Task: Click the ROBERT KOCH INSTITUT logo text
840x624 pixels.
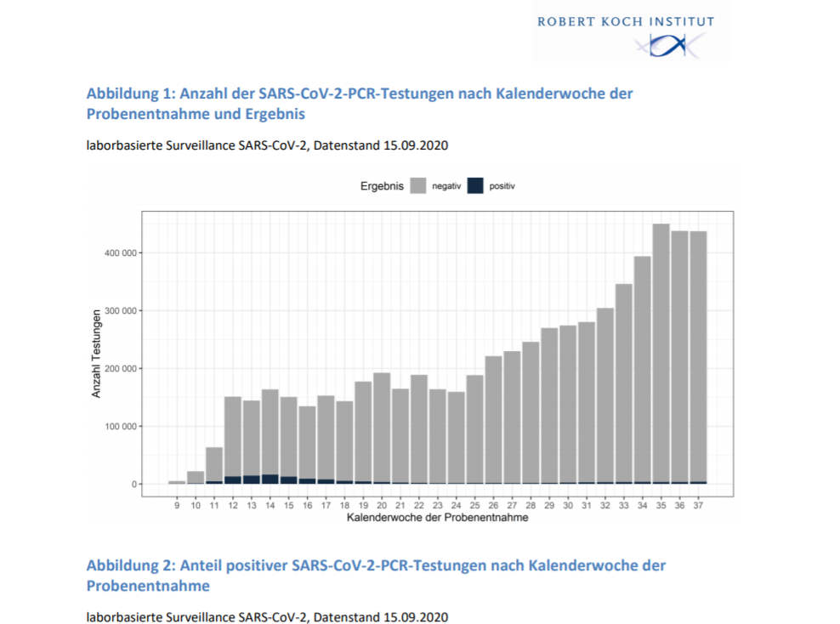Action: [x=625, y=21]
